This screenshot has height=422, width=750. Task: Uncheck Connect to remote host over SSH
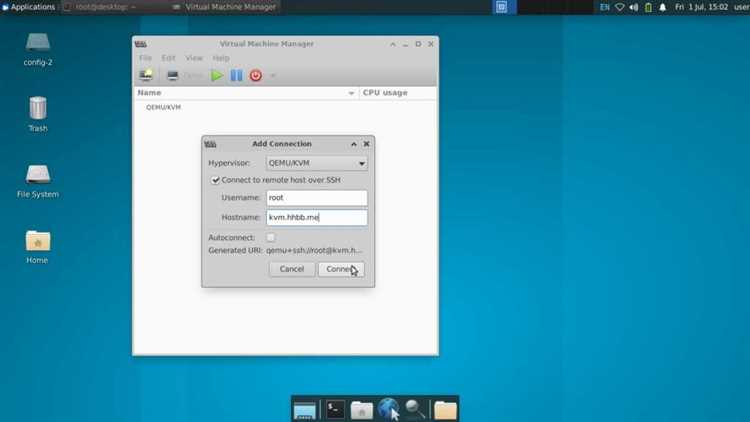(215, 180)
